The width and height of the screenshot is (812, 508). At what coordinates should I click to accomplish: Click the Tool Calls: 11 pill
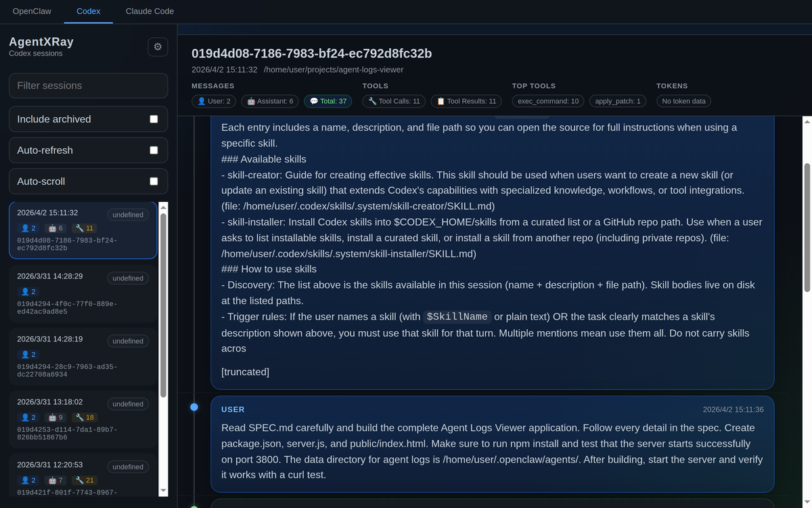pyautogui.click(x=394, y=101)
